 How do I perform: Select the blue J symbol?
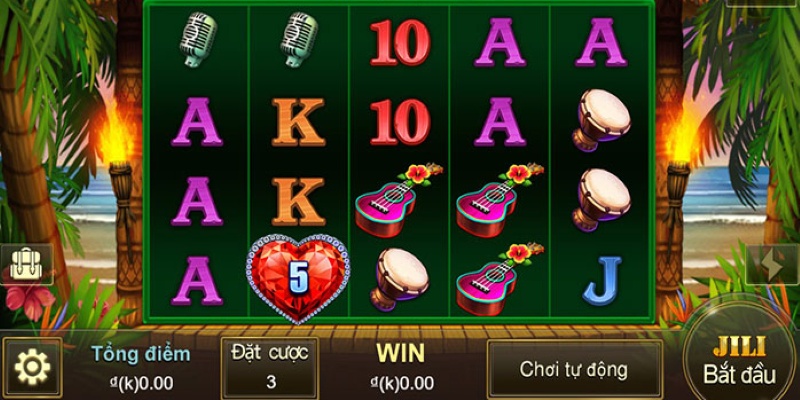[x=602, y=281]
